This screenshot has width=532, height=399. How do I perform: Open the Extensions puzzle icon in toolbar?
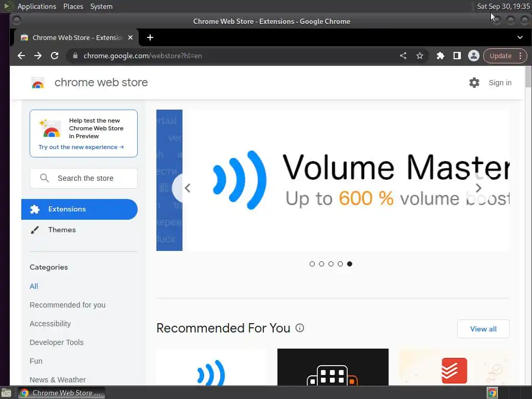click(441, 56)
